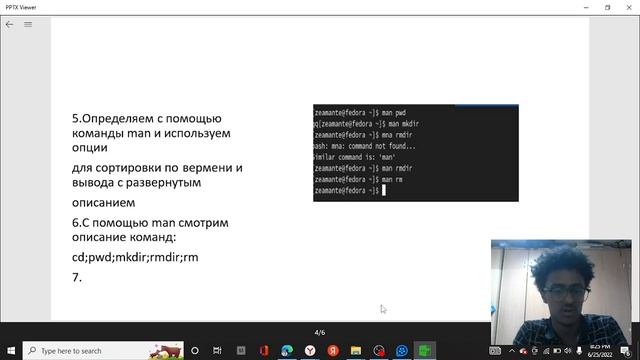Expand the hidden system tray icons chevron
Screen dimensions: 640x360
[512, 351]
